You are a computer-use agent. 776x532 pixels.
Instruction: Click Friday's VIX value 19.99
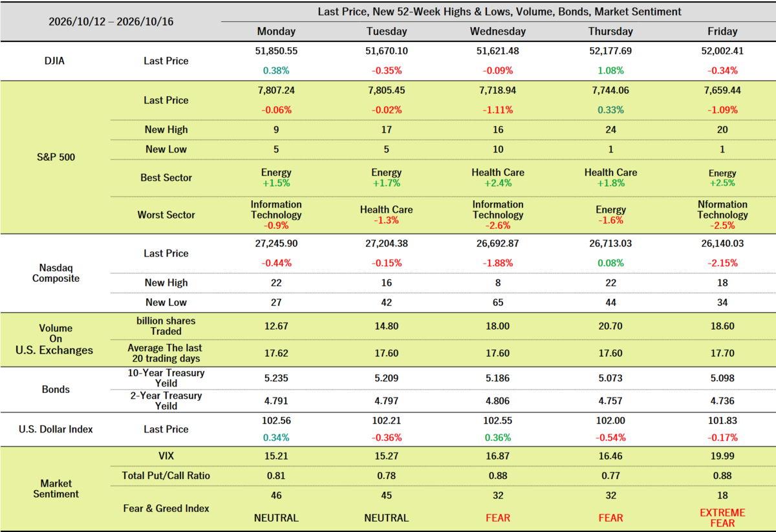[722, 456]
